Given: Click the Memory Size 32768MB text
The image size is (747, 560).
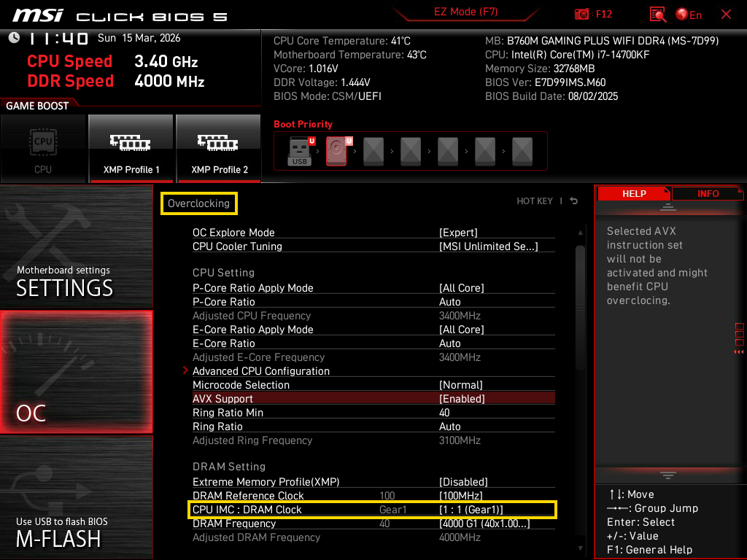Looking at the screenshot, I should tap(540, 69).
